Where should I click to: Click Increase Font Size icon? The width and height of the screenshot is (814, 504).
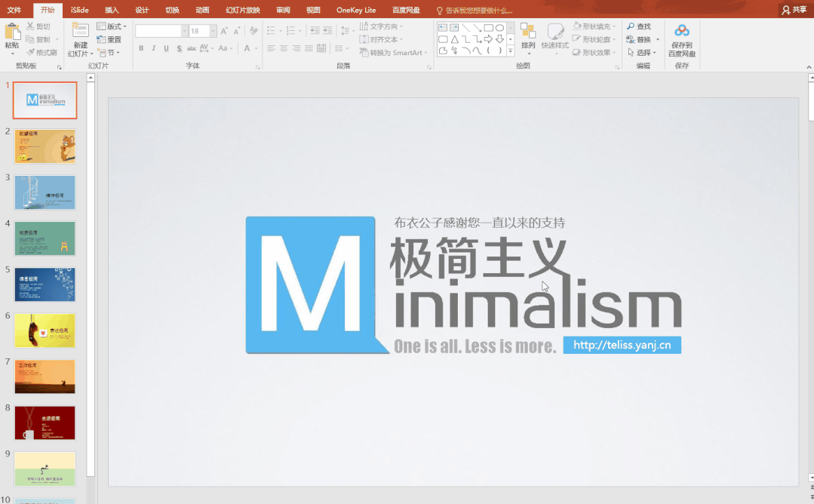point(224,31)
